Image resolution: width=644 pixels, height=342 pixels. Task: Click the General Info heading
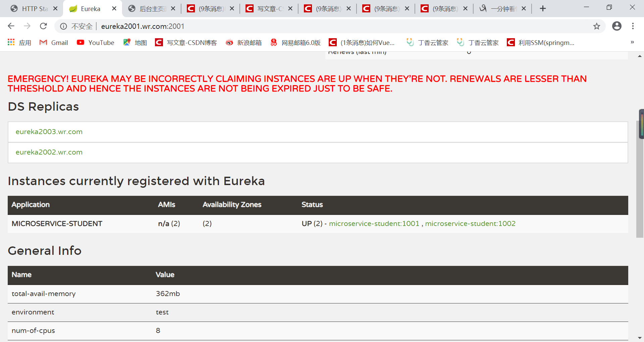45,251
